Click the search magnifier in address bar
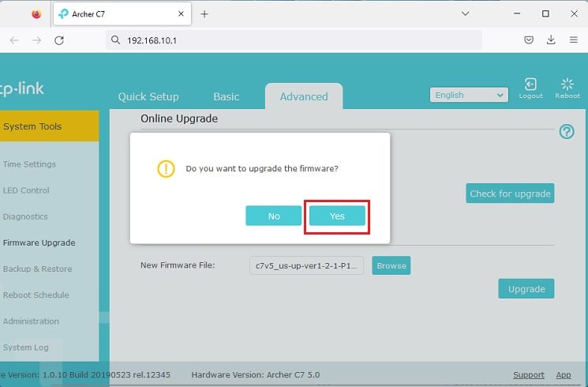This screenshot has width=588, height=387. [x=115, y=39]
